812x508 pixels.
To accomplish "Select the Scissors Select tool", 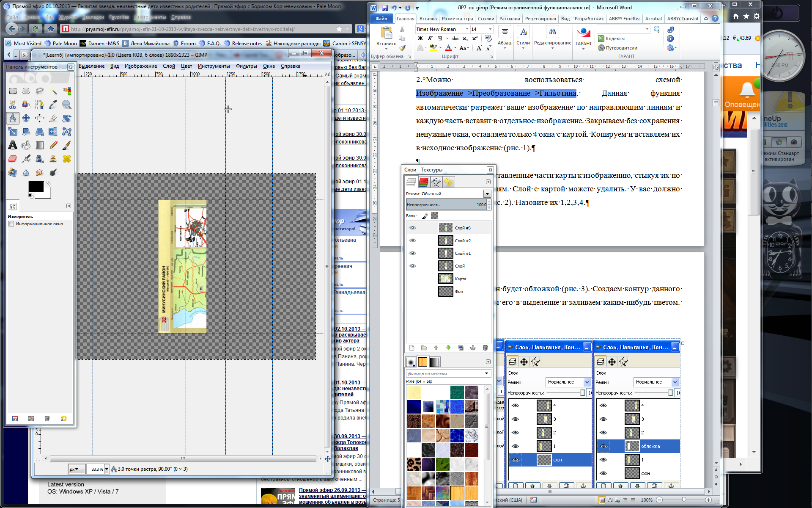I will tap(13, 105).
